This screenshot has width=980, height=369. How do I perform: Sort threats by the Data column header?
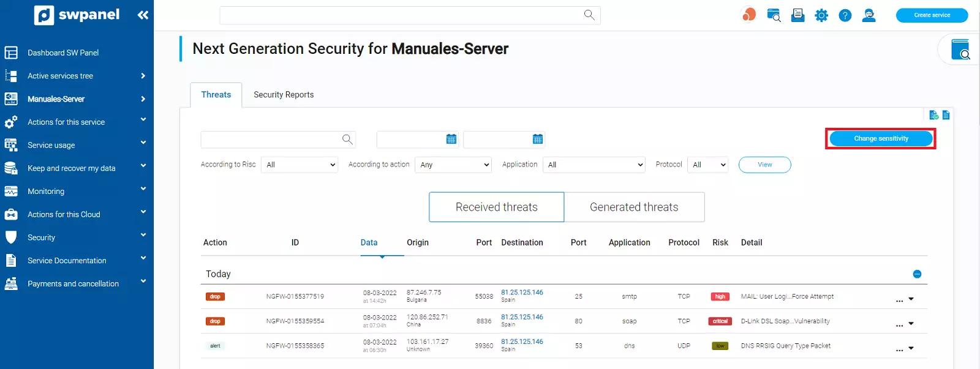pyautogui.click(x=369, y=242)
